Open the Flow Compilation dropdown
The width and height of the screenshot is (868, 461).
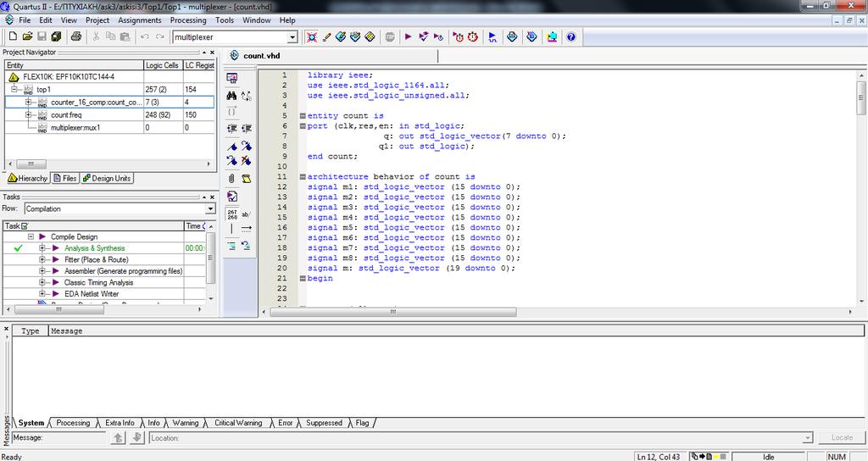(x=210, y=208)
